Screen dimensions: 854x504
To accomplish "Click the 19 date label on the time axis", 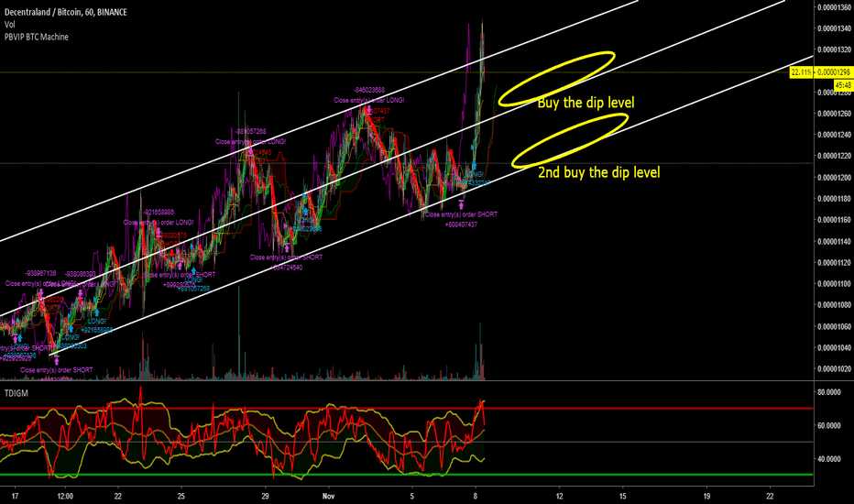I will [x=707, y=496].
